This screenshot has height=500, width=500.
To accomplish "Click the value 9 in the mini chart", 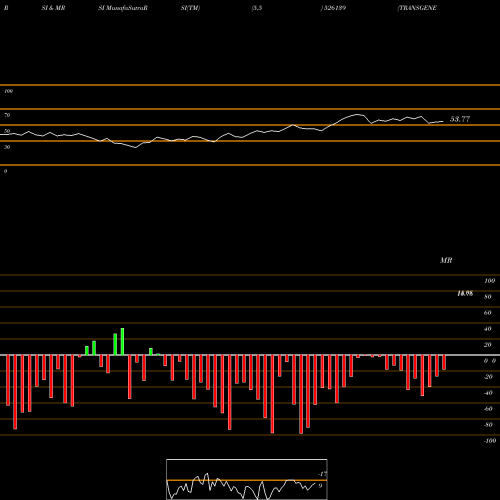I will (320, 486).
